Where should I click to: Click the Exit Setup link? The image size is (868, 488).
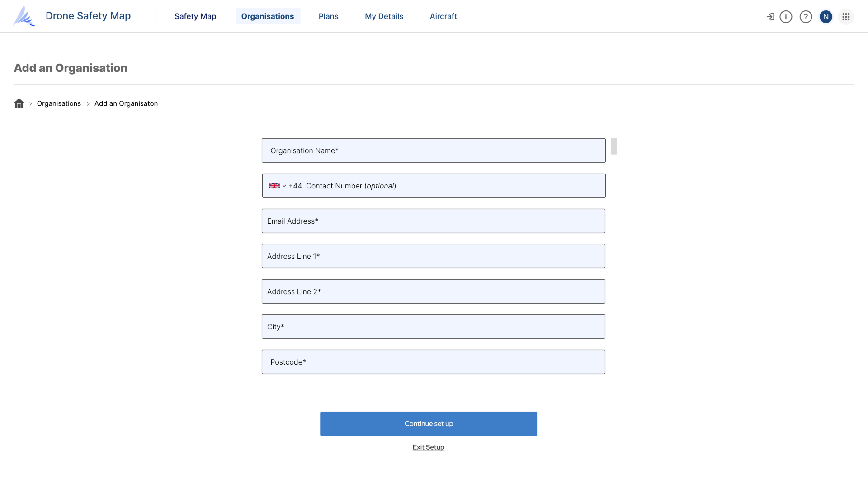[428, 447]
